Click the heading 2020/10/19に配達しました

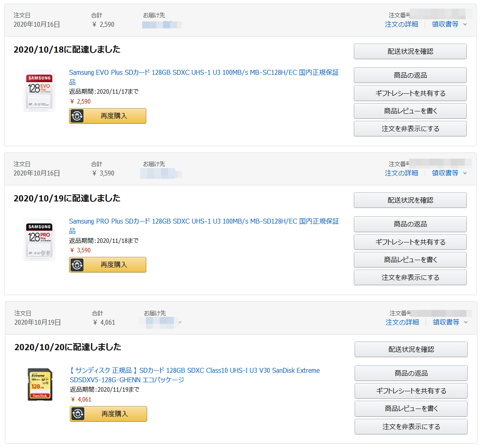67,199
